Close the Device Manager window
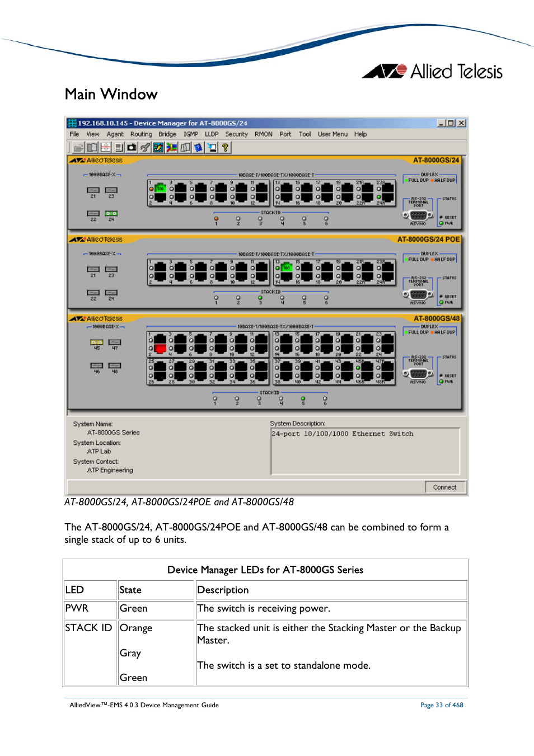Screen dimensions: 534x756 click(461, 123)
